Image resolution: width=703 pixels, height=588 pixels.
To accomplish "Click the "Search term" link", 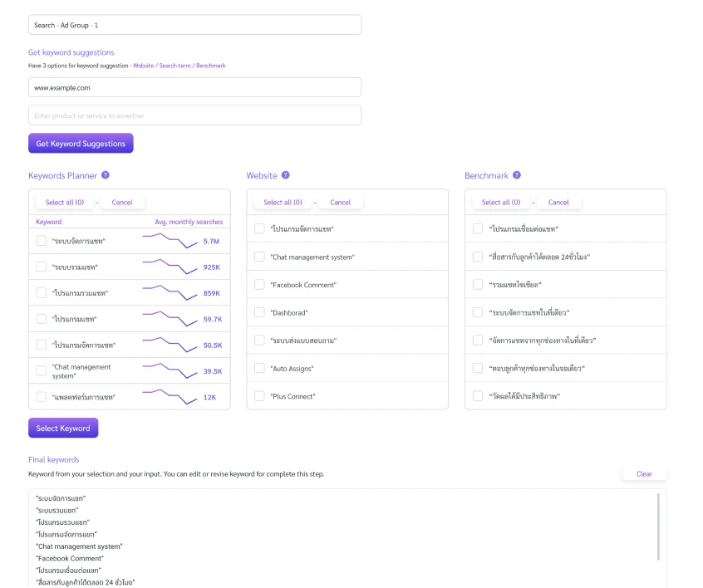I will [x=174, y=66].
